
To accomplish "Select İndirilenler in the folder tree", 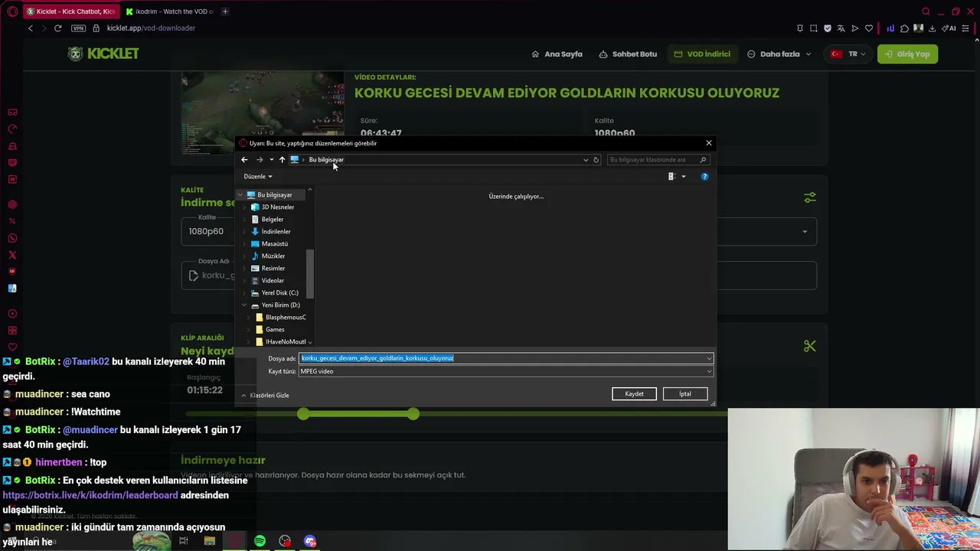I will click(276, 232).
